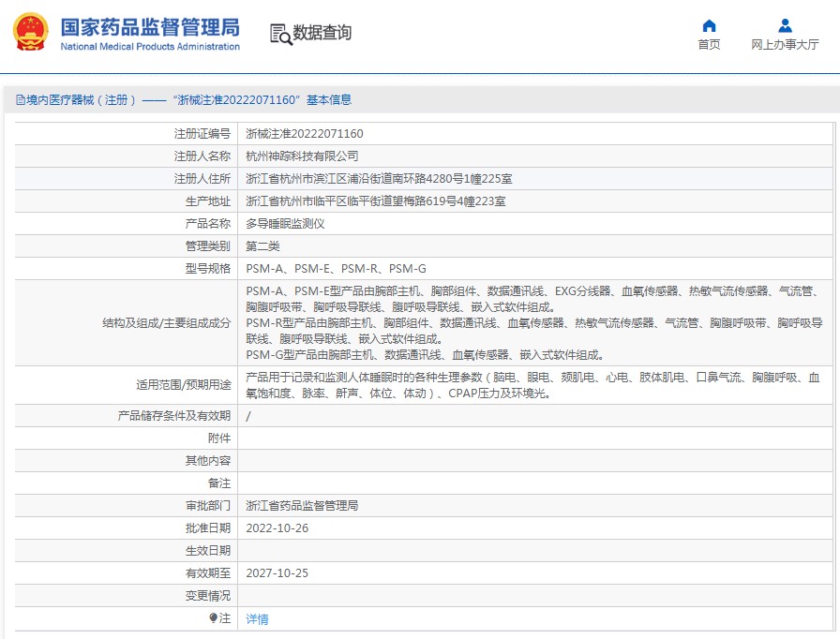Click the intended use description cell
840x639 pixels.
(534, 385)
